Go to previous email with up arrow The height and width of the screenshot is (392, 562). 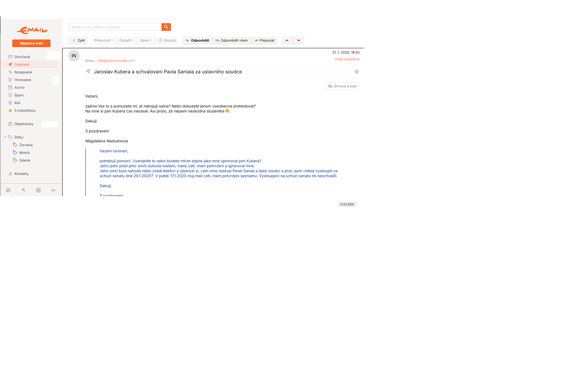click(x=287, y=40)
